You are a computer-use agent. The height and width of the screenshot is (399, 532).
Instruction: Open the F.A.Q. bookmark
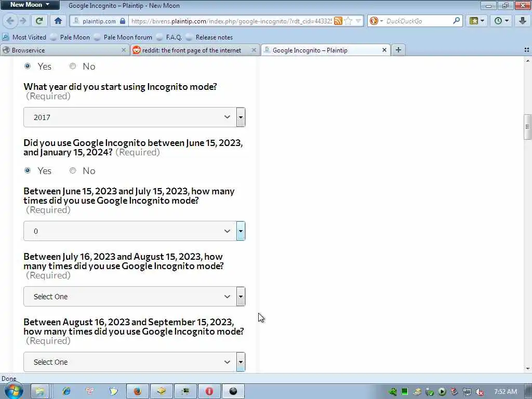169,37
